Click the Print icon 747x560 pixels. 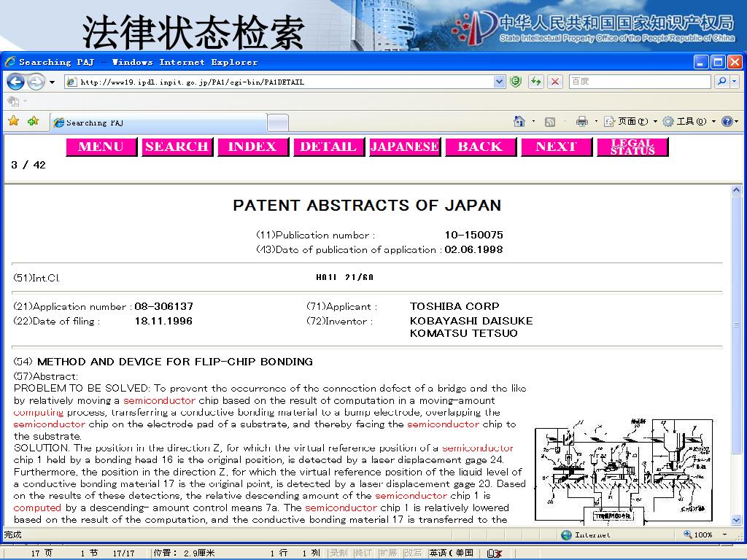tap(581, 122)
